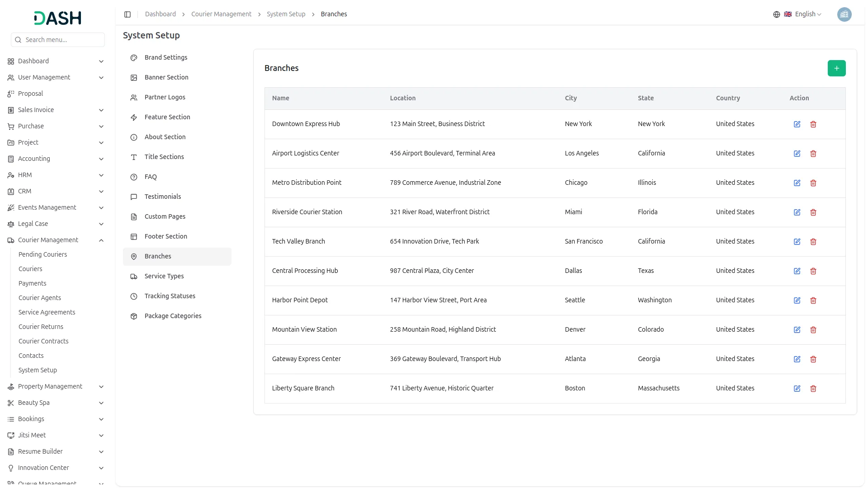This screenshot has width=868, height=488.
Task: Edit the Downtown Express Hub branch
Action: click(x=797, y=124)
